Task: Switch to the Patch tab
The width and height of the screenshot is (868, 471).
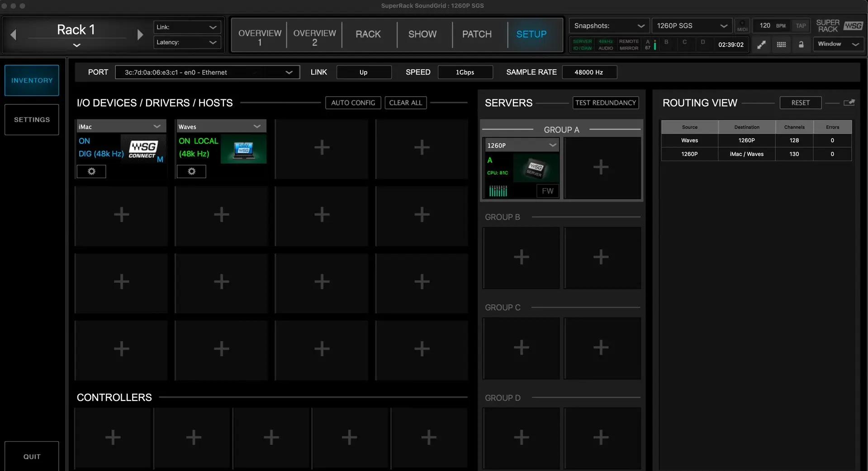Action: coord(477,35)
